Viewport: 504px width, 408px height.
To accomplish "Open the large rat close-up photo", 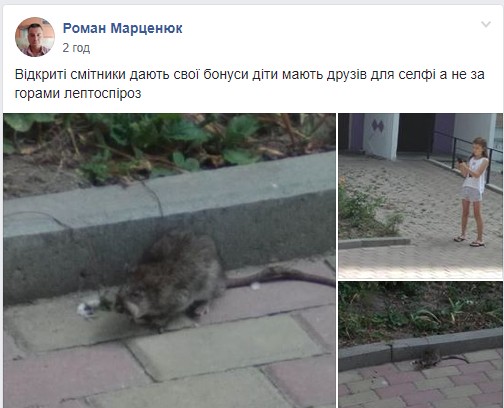I will (169, 260).
